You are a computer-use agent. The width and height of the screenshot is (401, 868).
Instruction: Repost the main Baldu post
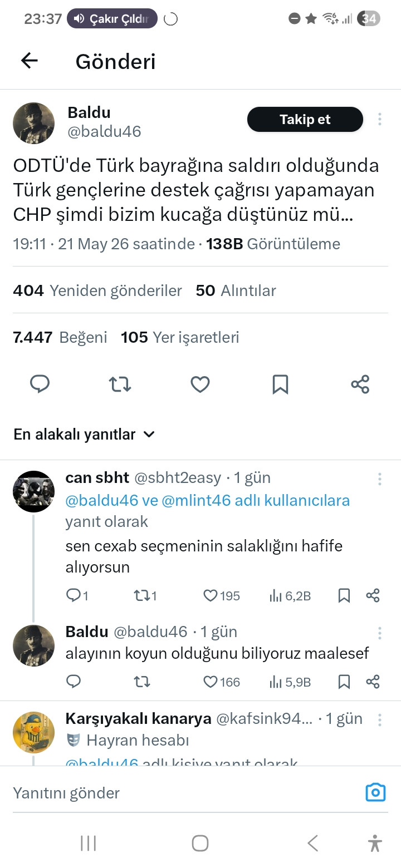tap(120, 384)
